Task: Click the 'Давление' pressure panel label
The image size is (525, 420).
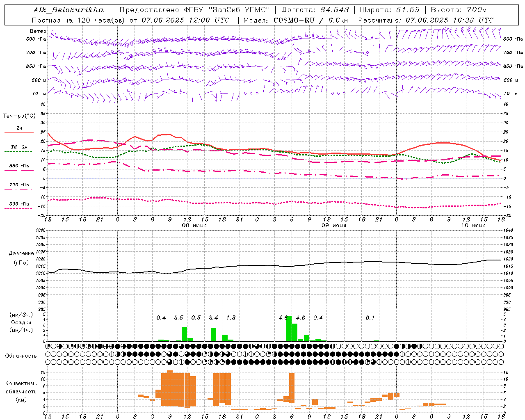Action: tap(21, 253)
